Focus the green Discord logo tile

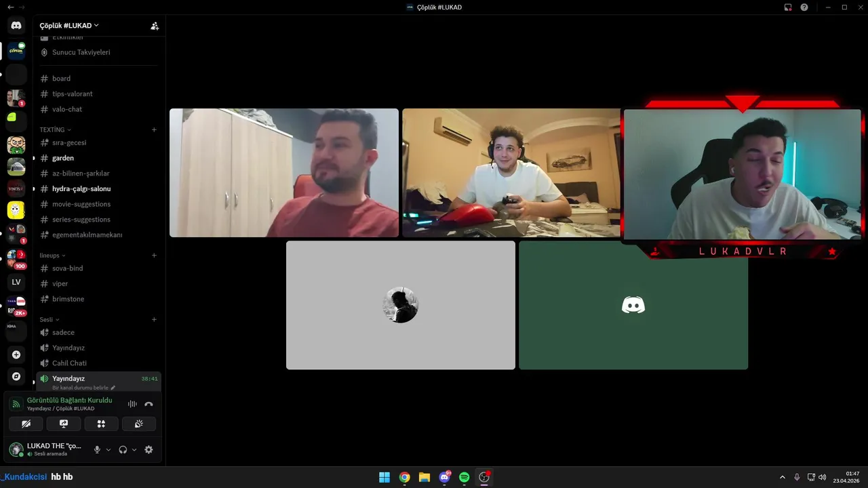633,305
